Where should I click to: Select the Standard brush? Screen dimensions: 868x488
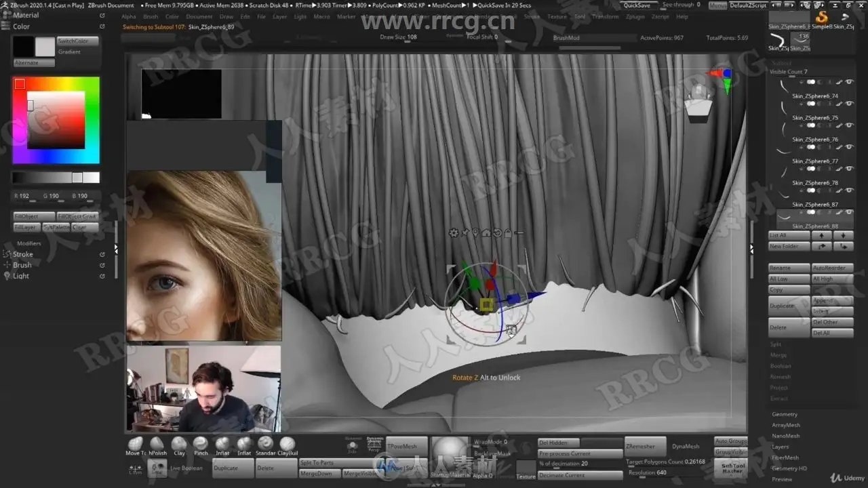point(266,445)
